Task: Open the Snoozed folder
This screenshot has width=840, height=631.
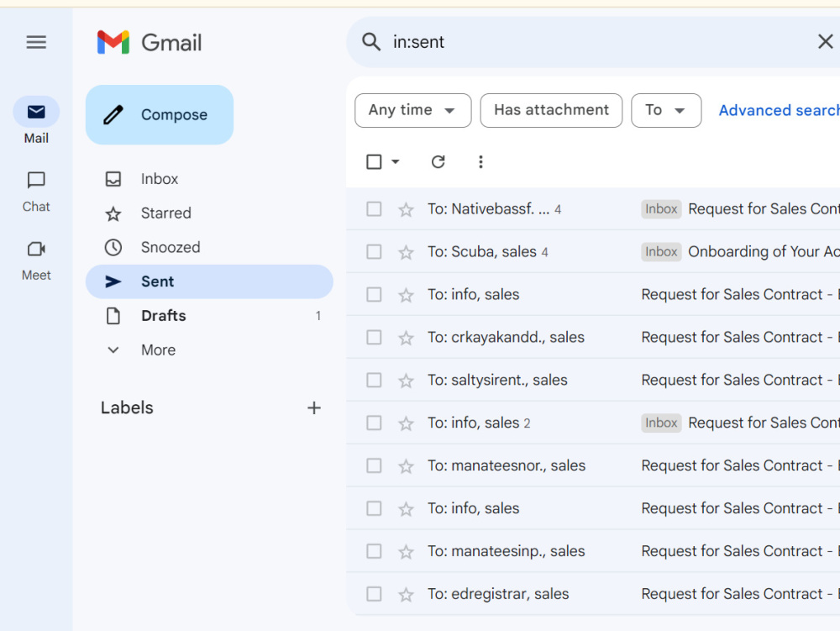Action: pyautogui.click(x=209, y=248)
